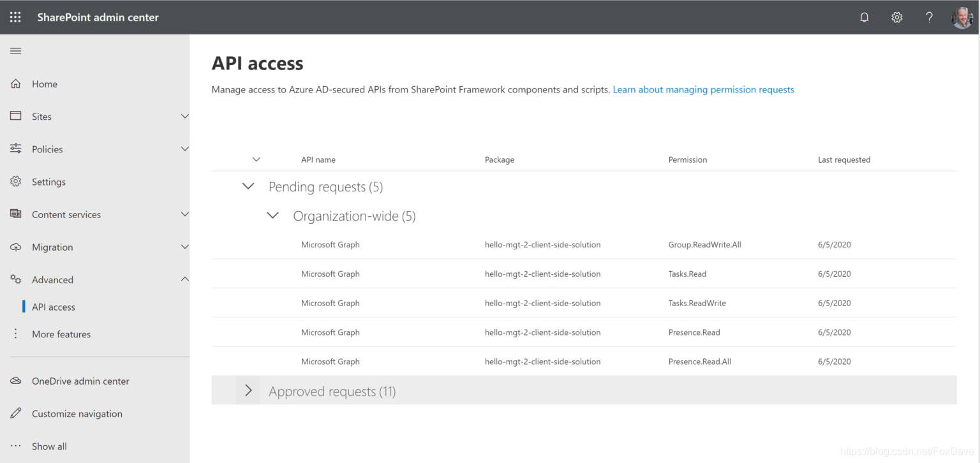The image size is (980, 463).
Task: Open Policies in navigation
Action: pyautogui.click(x=47, y=149)
